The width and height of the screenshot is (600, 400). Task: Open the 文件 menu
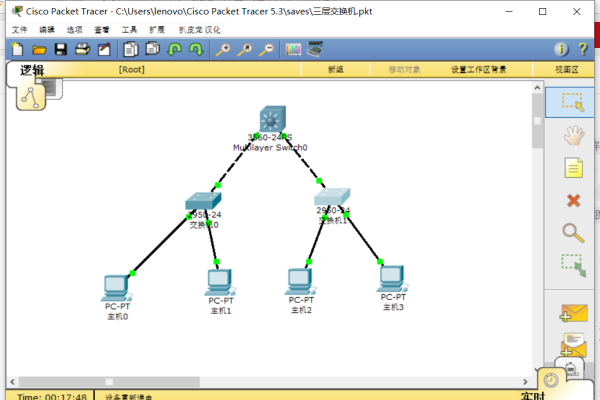[x=20, y=30]
